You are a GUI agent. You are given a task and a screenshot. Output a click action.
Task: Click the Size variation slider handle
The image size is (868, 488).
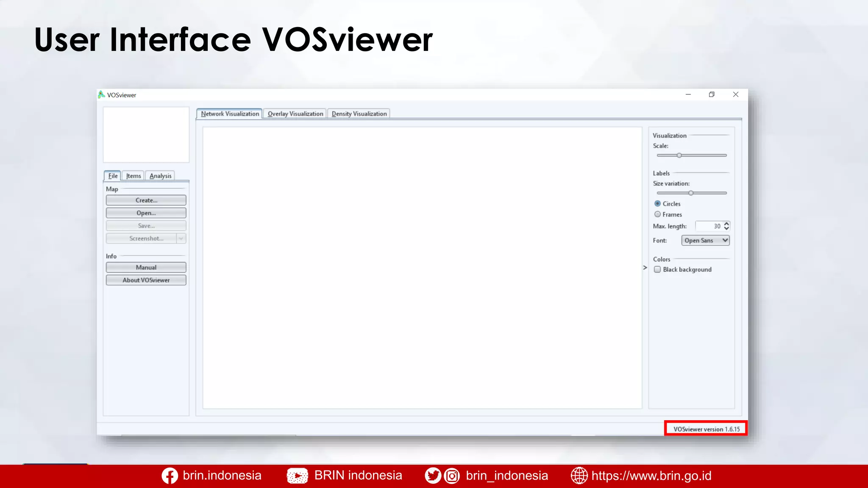pos(691,193)
